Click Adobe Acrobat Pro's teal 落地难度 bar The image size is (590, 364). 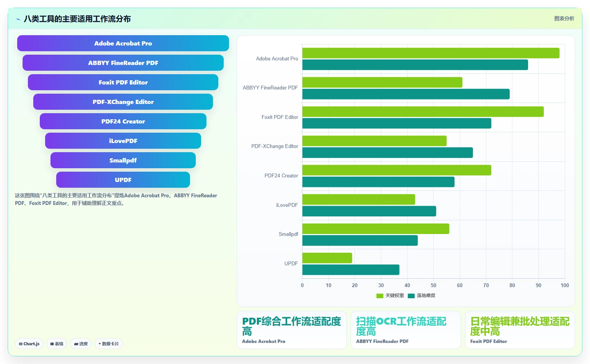click(x=415, y=65)
